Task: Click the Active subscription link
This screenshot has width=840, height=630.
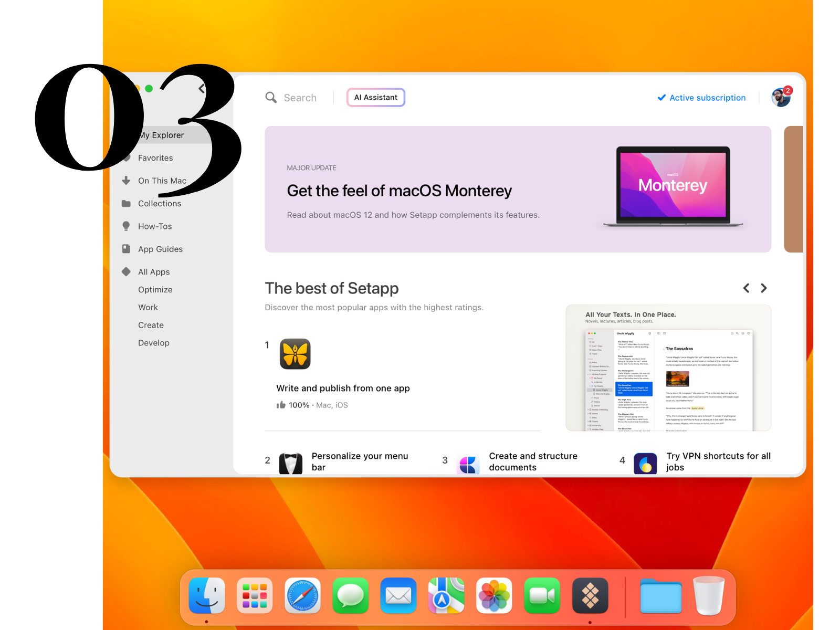Action: [x=706, y=98]
